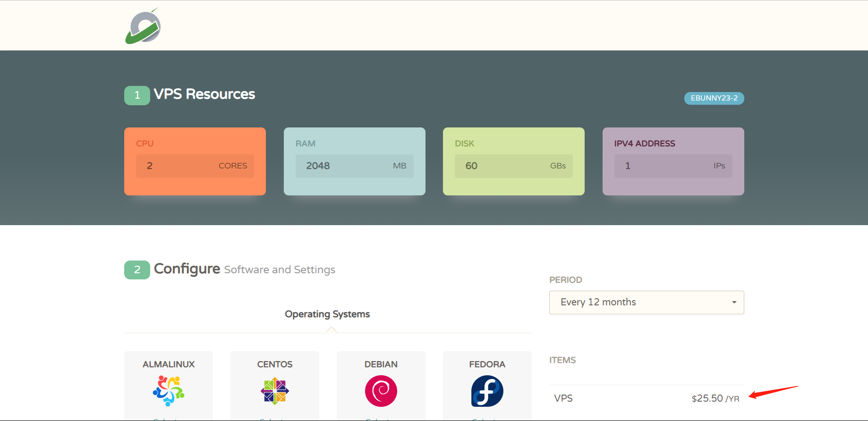This screenshot has height=421, width=868.
Task: Click the DEBIAN card title
Action: [381, 364]
